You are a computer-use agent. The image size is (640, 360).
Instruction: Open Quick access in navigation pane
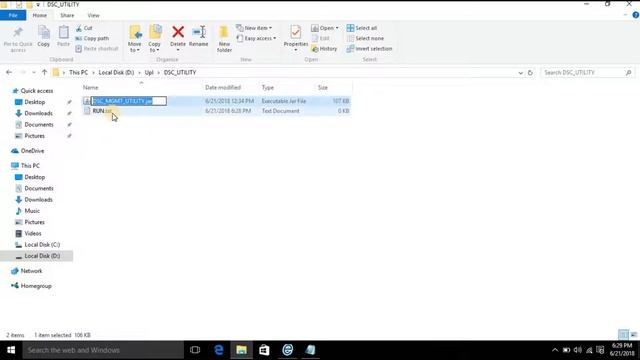(36, 91)
